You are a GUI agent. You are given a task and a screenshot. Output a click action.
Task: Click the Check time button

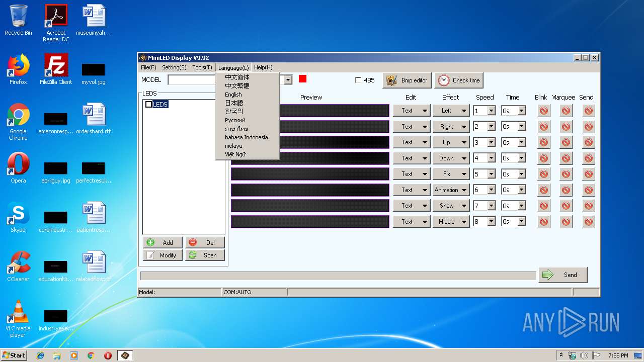point(459,80)
